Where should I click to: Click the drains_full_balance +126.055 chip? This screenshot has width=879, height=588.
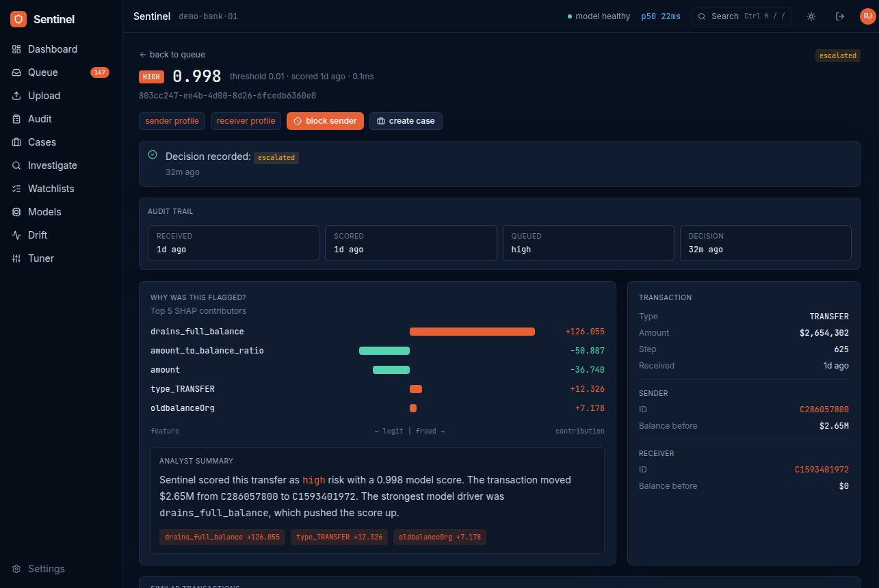coord(222,537)
